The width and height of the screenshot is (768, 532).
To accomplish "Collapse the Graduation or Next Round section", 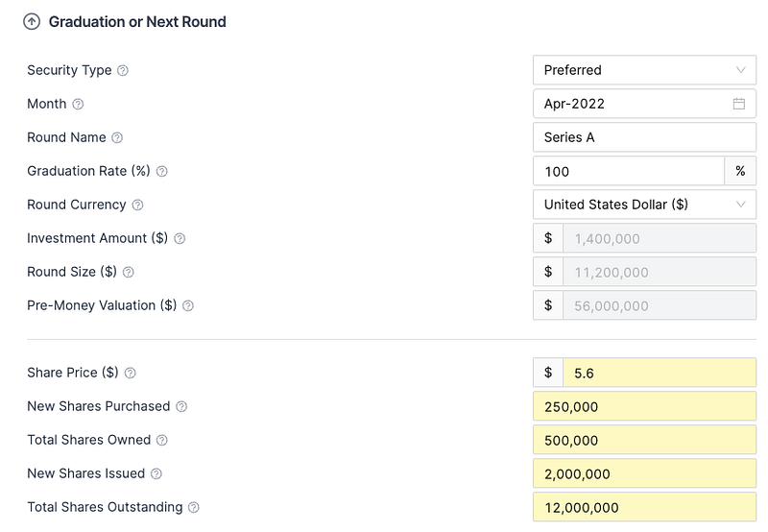I will (32, 21).
